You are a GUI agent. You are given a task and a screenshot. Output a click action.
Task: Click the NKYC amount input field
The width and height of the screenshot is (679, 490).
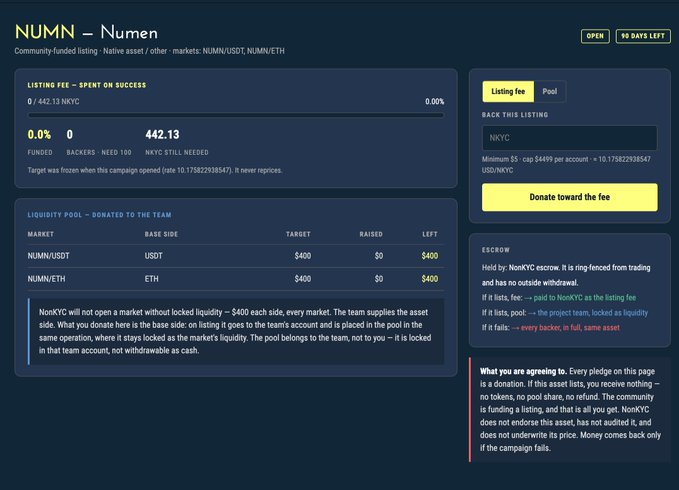point(569,138)
